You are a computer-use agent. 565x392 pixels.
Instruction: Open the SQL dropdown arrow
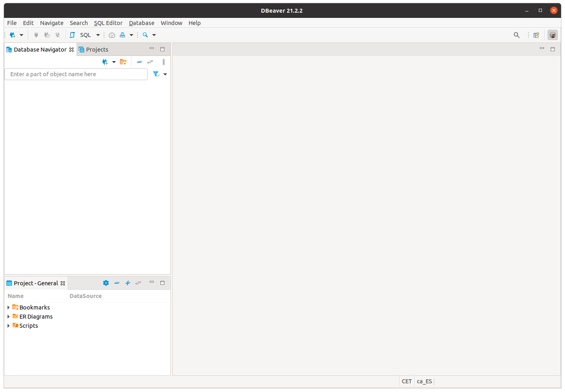click(98, 35)
